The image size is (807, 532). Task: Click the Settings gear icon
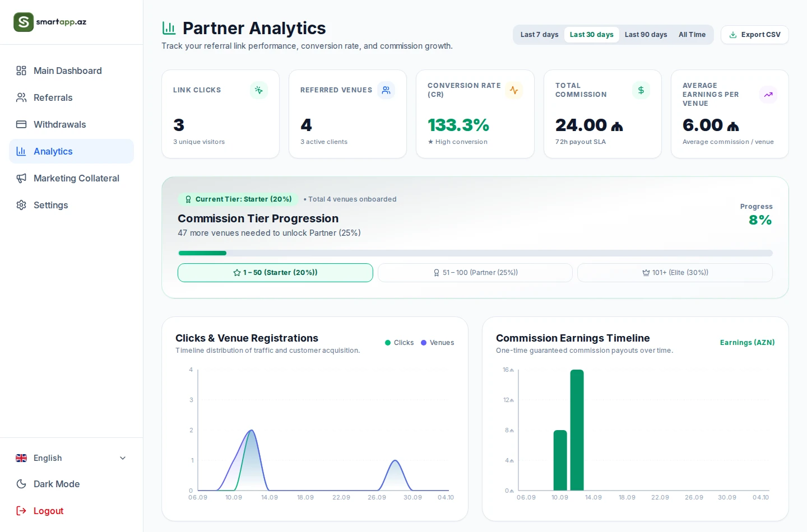point(21,205)
